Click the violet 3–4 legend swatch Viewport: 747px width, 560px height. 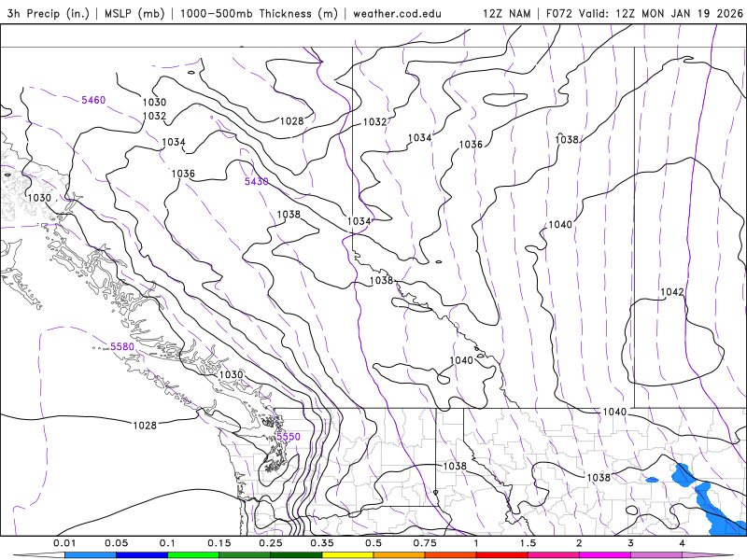(656, 555)
